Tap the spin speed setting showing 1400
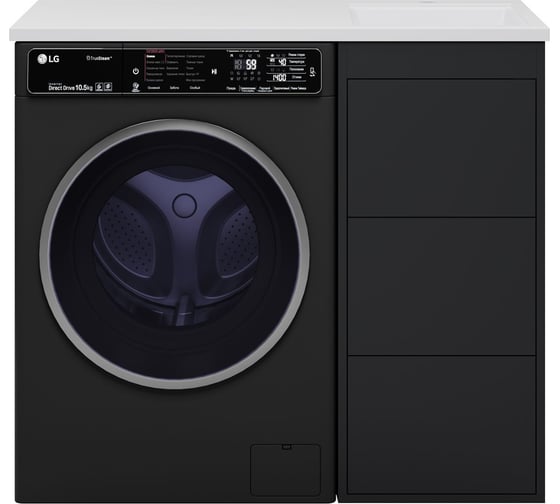This screenshot has height=504, width=560. click(279, 78)
